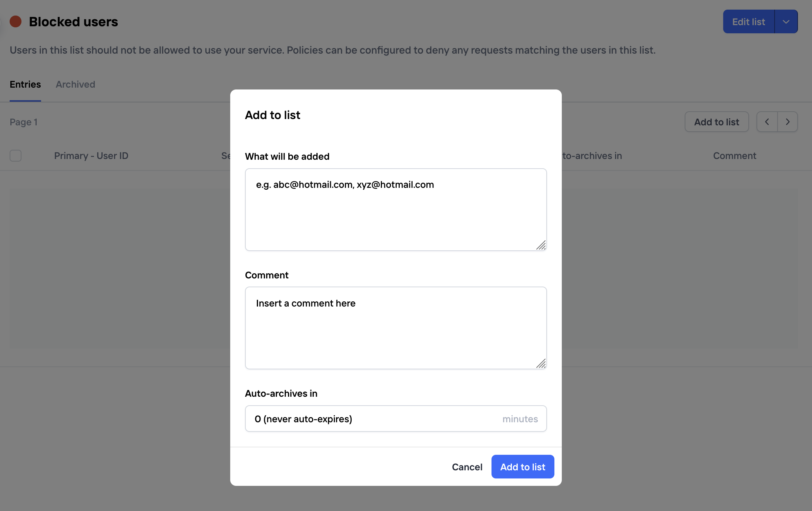812x511 pixels.
Task: Click the Add to list button above the table
Action: click(x=717, y=122)
